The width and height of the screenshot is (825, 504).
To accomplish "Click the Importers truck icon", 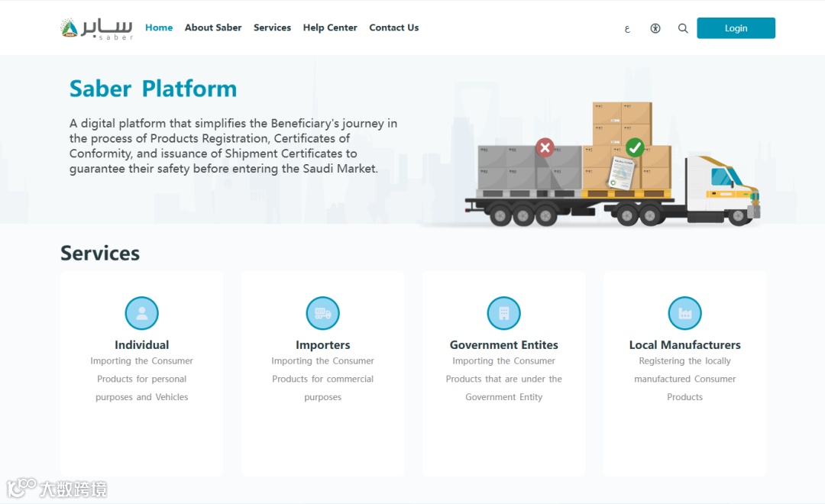I will [x=322, y=313].
